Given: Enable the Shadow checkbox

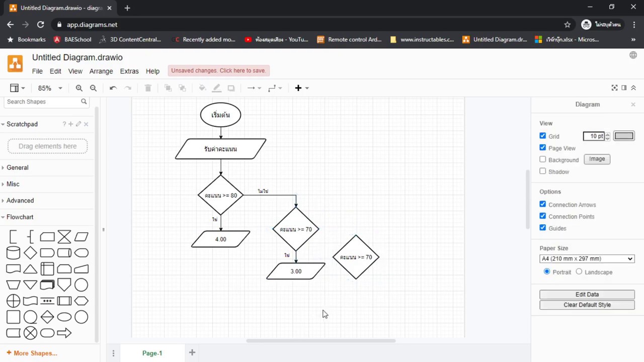Looking at the screenshot, I should pyautogui.click(x=542, y=171).
